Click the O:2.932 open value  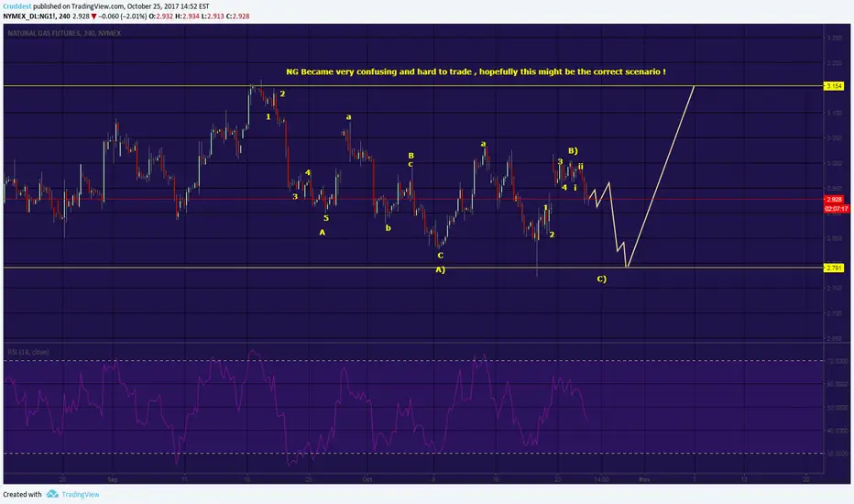(x=162, y=16)
